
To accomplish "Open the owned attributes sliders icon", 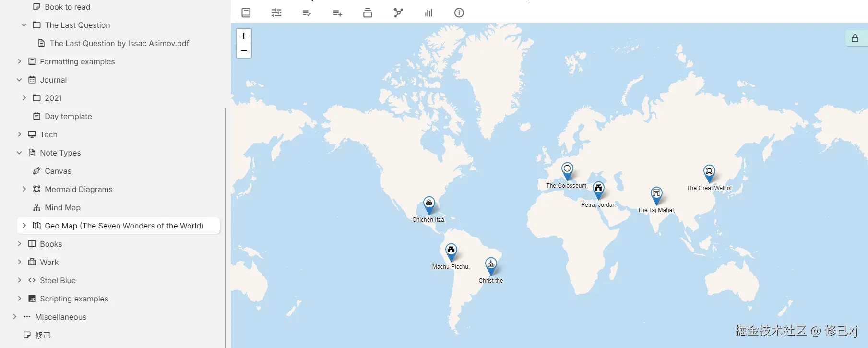I will (276, 12).
